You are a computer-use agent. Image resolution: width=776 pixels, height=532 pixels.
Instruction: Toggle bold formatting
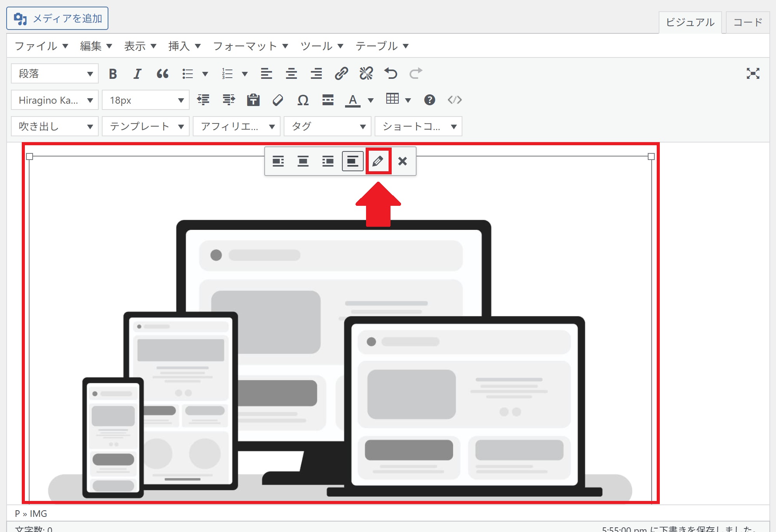(x=113, y=73)
